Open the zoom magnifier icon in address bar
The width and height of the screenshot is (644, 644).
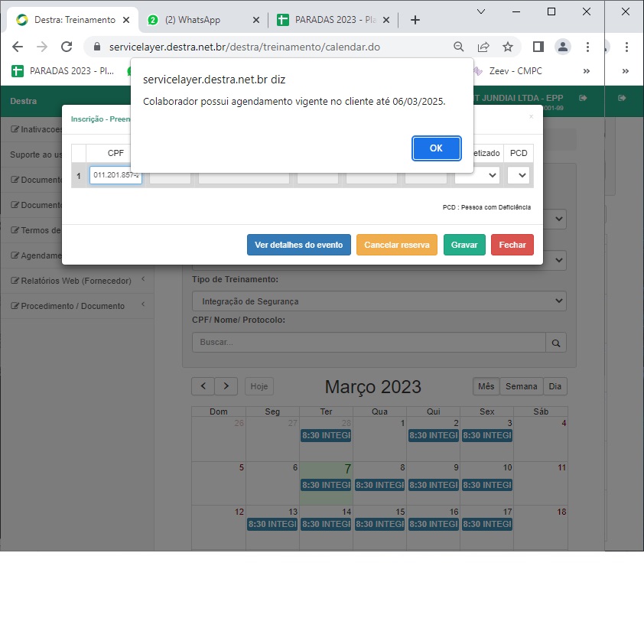[459, 47]
